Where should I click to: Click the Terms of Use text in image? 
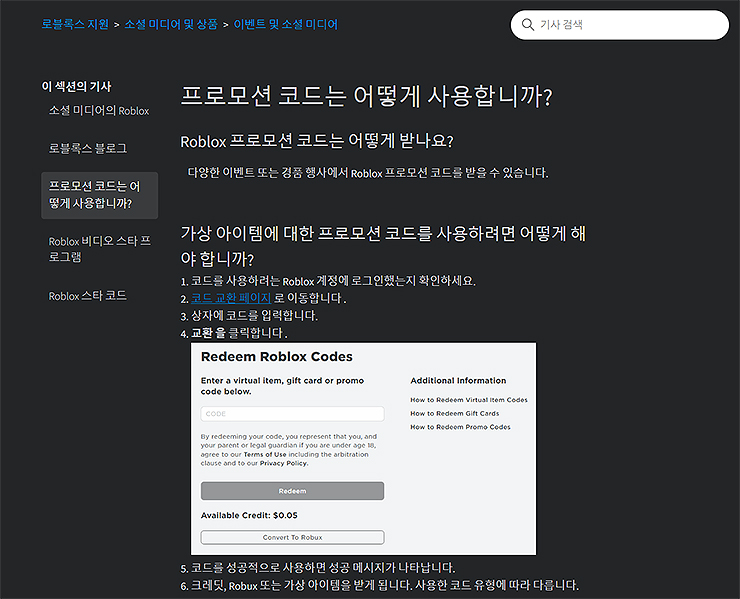[x=265, y=455]
